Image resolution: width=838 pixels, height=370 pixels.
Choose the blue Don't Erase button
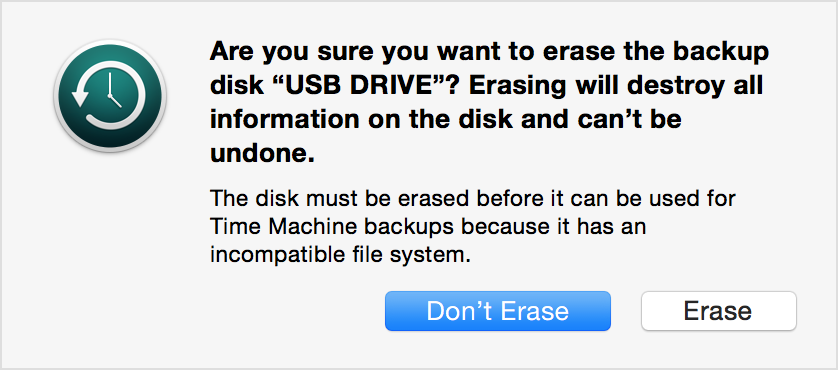coord(498,311)
